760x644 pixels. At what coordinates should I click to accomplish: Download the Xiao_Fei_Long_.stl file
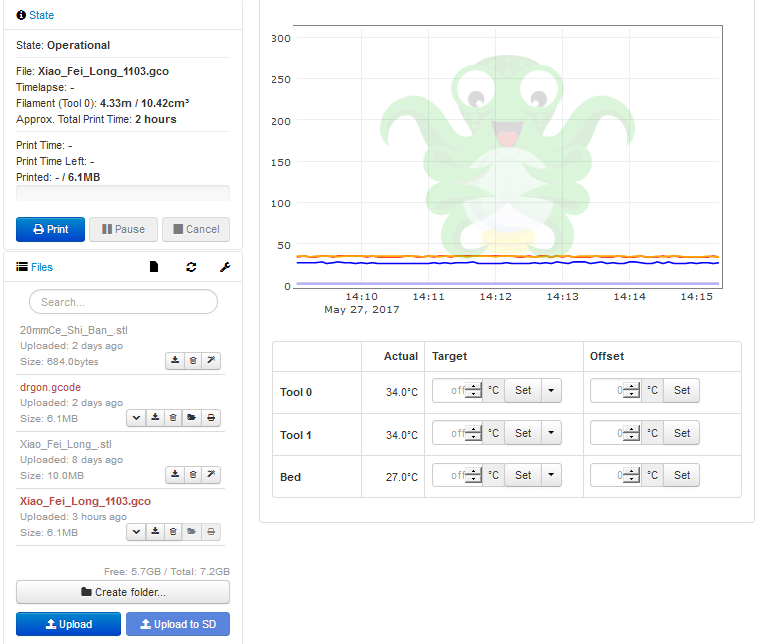[175, 474]
